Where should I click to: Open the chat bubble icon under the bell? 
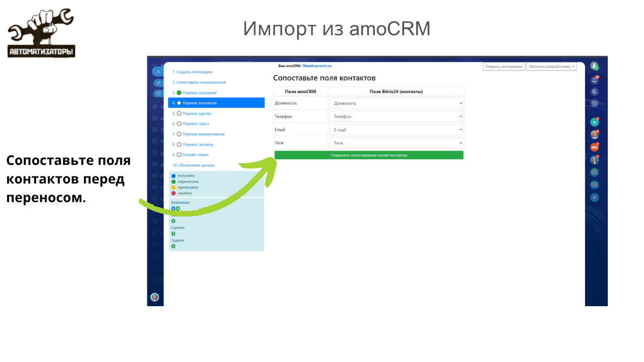[594, 104]
